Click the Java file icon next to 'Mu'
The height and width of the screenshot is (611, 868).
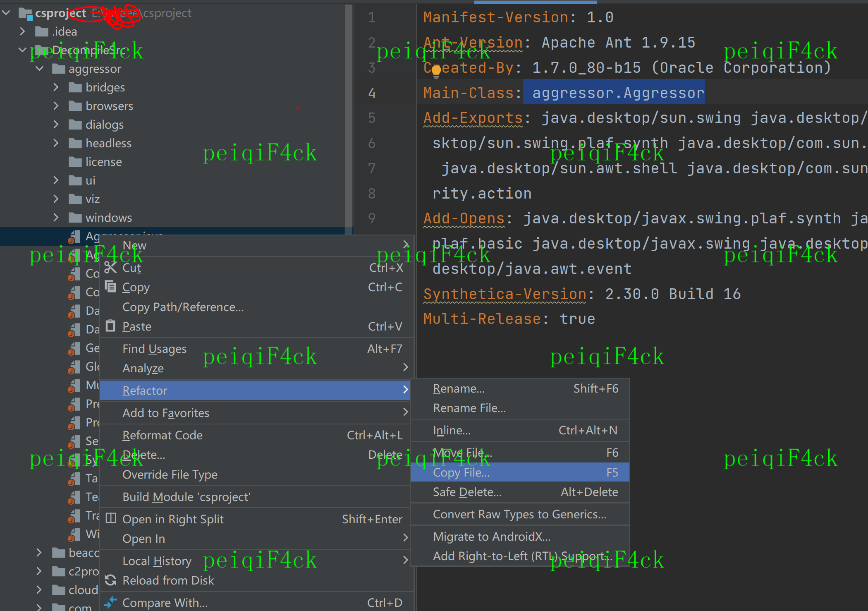(x=74, y=386)
